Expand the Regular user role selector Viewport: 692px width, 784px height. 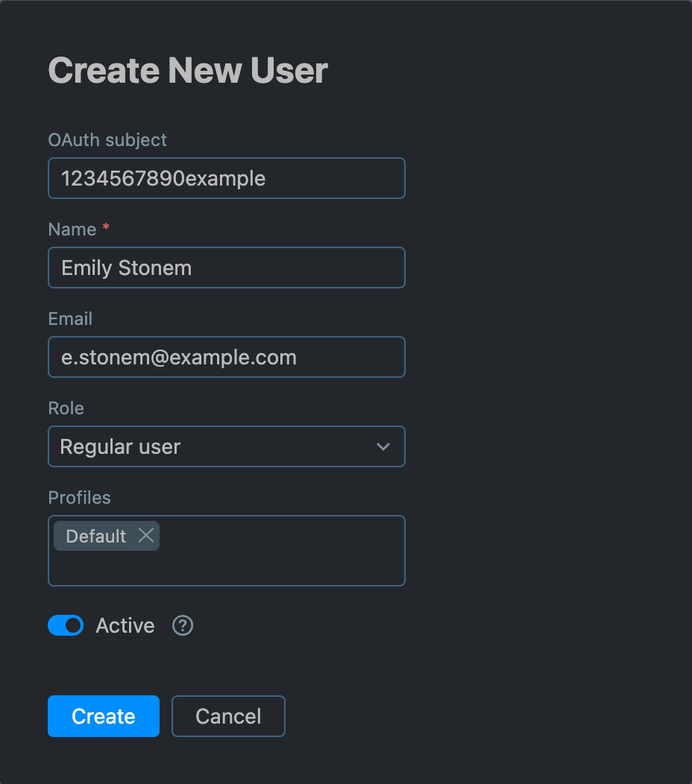point(226,446)
